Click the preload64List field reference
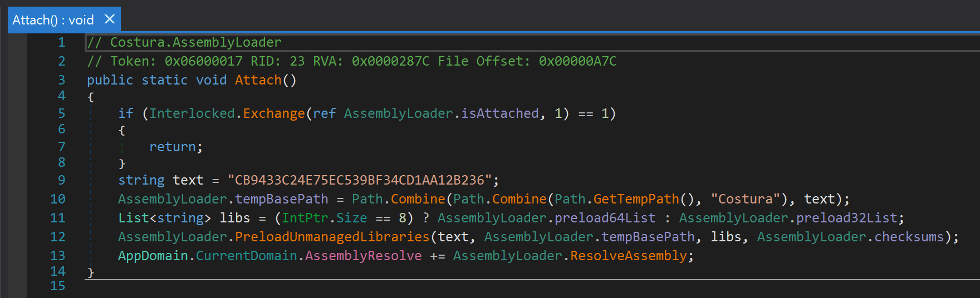 [x=605, y=218]
